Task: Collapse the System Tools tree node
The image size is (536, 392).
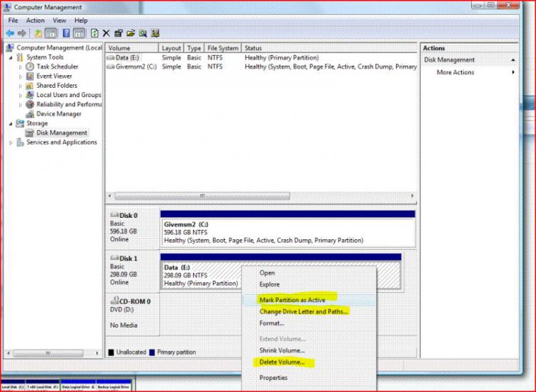Action: [x=11, y=58]
